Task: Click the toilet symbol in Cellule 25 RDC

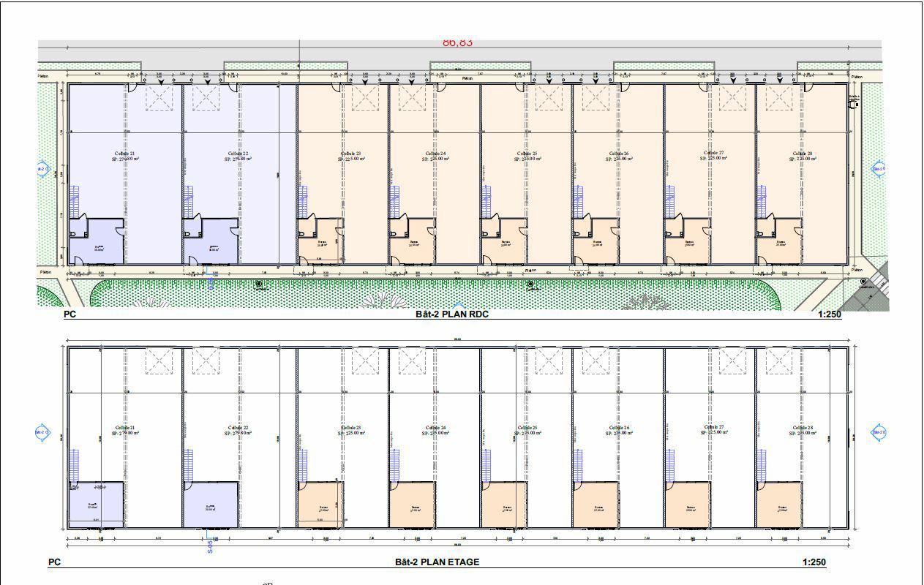Action: point(486,234)
